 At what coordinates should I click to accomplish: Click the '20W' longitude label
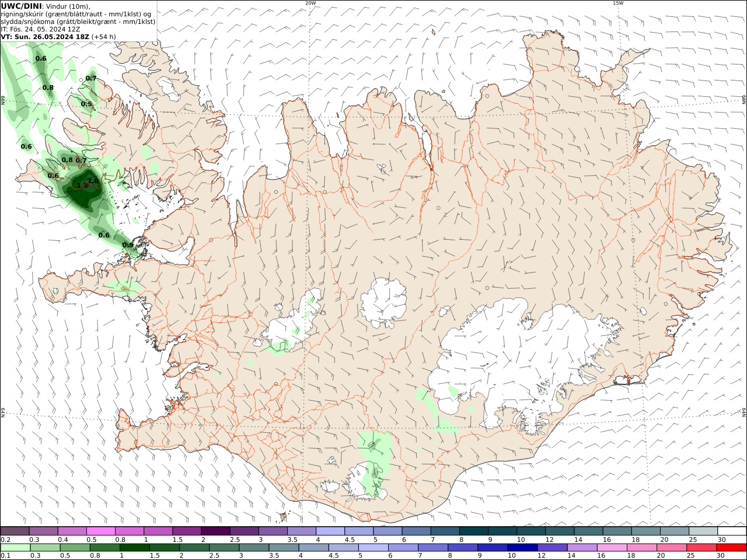click(x=310, y=3)
